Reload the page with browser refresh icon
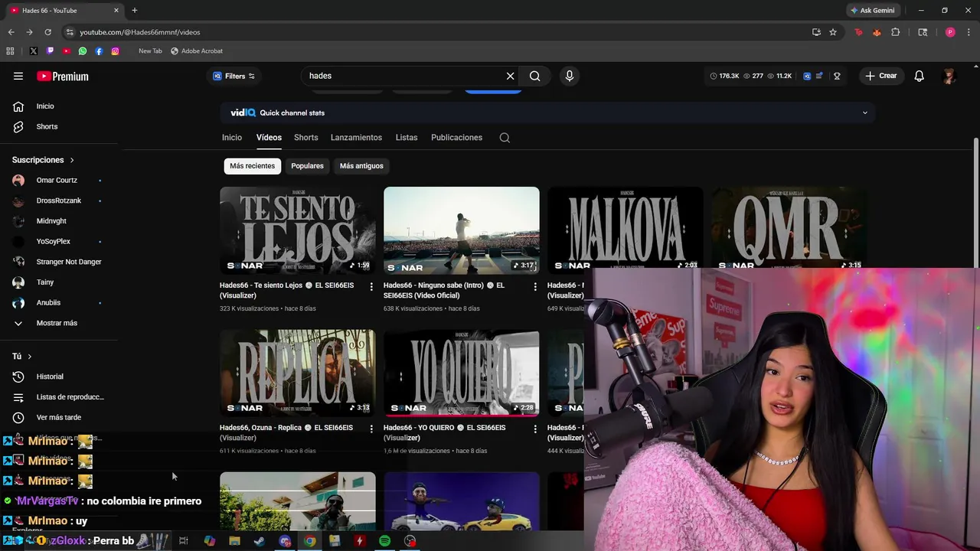980x551 pixels. point(47,32)
